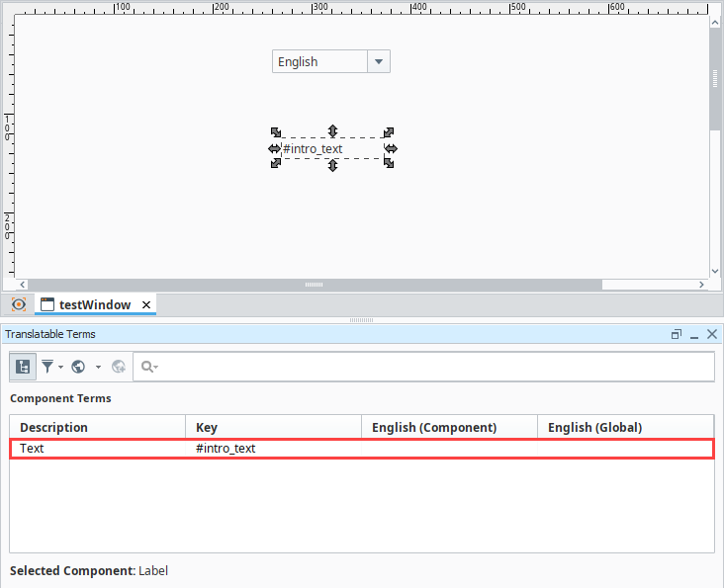The width and height of the screenshot is (724, 588).
Task: Click the search magnifier icon
Action: (x=147, y=367)
